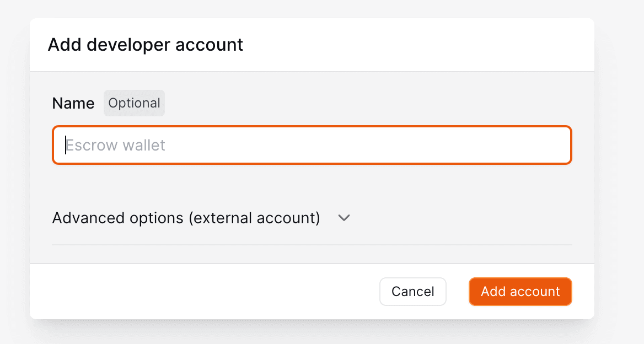
Task: Collapse the Advanced options disclosure arrow
Action: tap(344, 218)
